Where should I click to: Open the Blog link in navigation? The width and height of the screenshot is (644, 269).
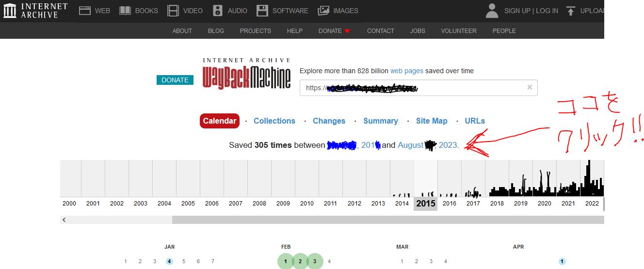click(x=216, y=31)
